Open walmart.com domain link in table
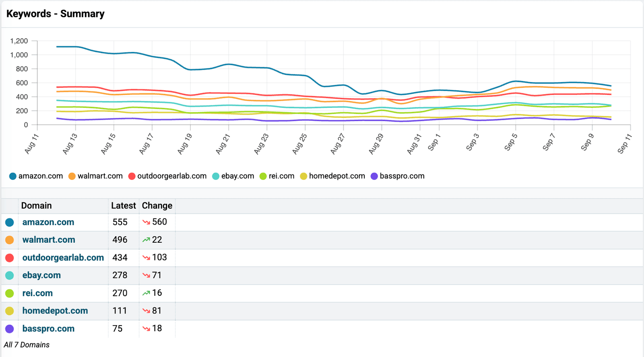The image size is (644, 357). click(x=49, y=240)
